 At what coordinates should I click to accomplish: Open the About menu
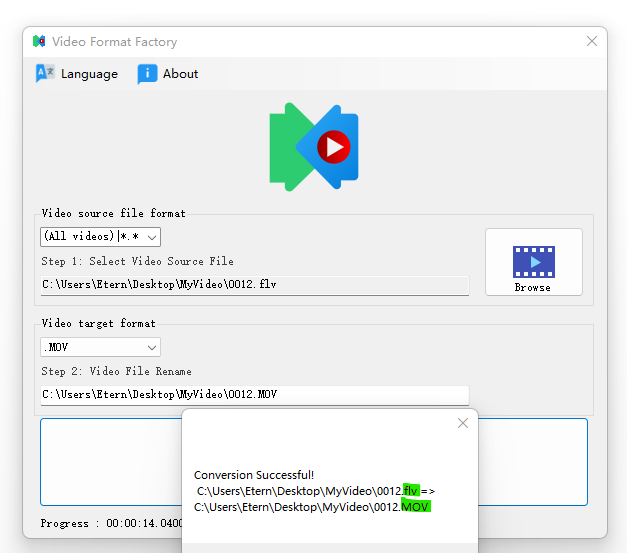pyautogui.click(x=168, y=74)
